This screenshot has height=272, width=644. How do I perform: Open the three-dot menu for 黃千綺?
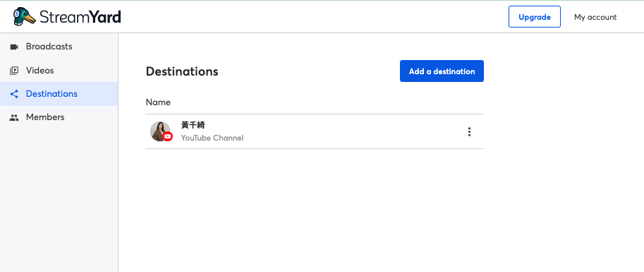point(469,131)
